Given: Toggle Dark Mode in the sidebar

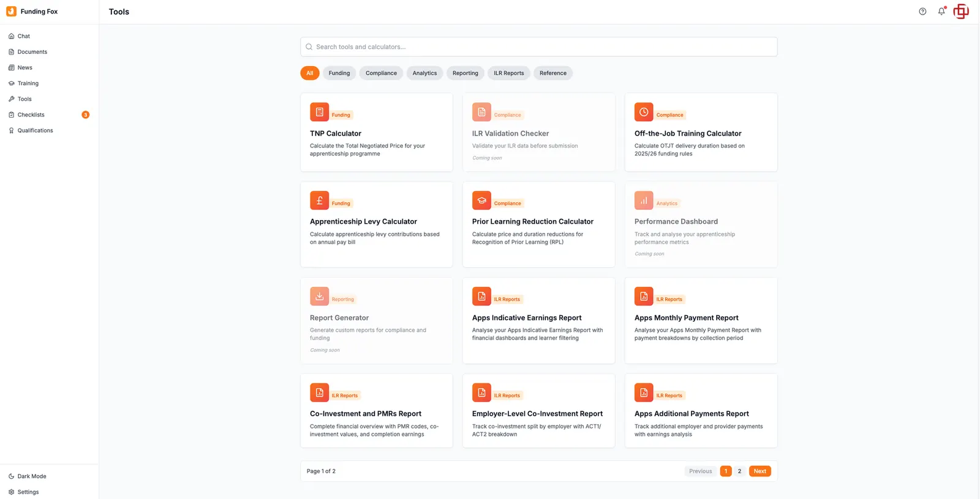Looking at the screenshot, I should [49, 476].
